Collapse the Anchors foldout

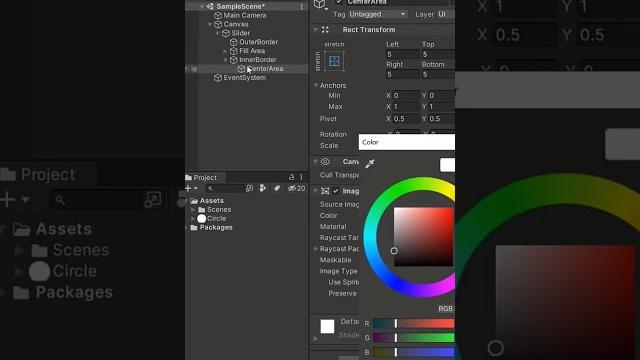click(x=316, y=85)
